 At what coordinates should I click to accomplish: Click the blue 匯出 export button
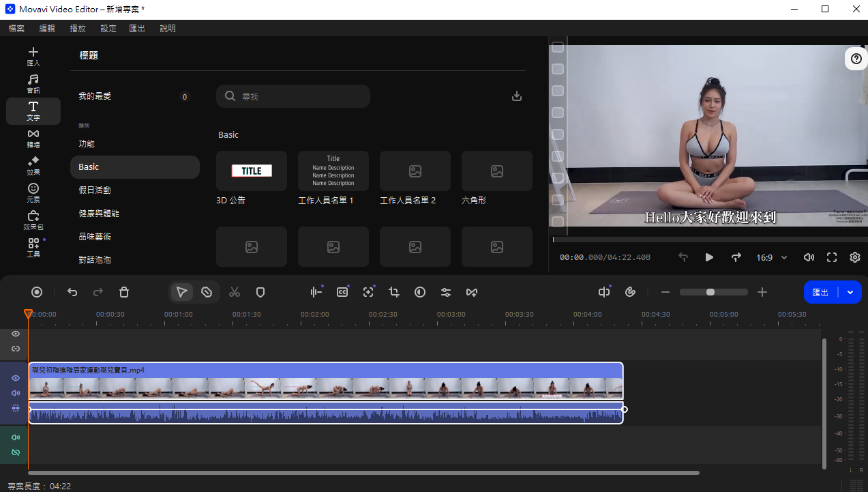point(821,292)
